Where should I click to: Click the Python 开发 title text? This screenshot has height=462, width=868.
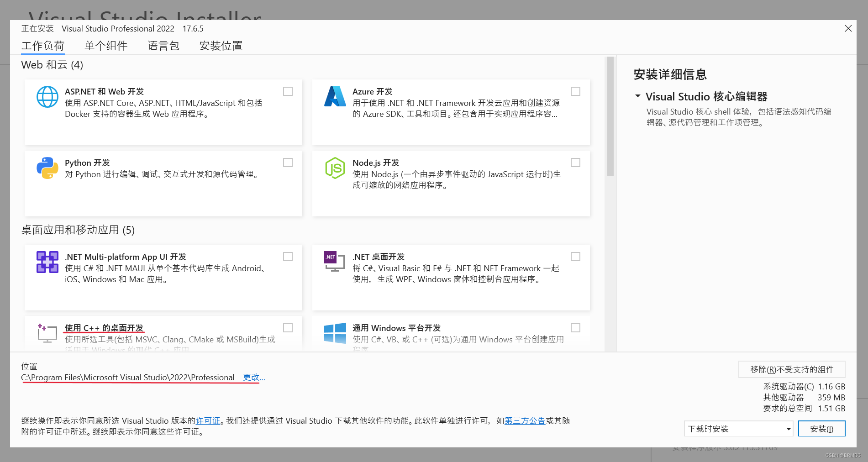click(87, 163)
